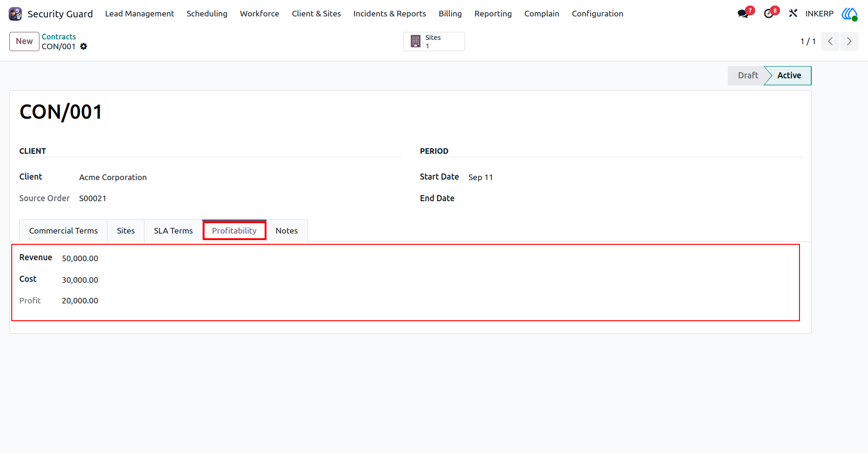Open the activities clock icon
This screenshot has height=453, width=868.
tap(768, 14)
